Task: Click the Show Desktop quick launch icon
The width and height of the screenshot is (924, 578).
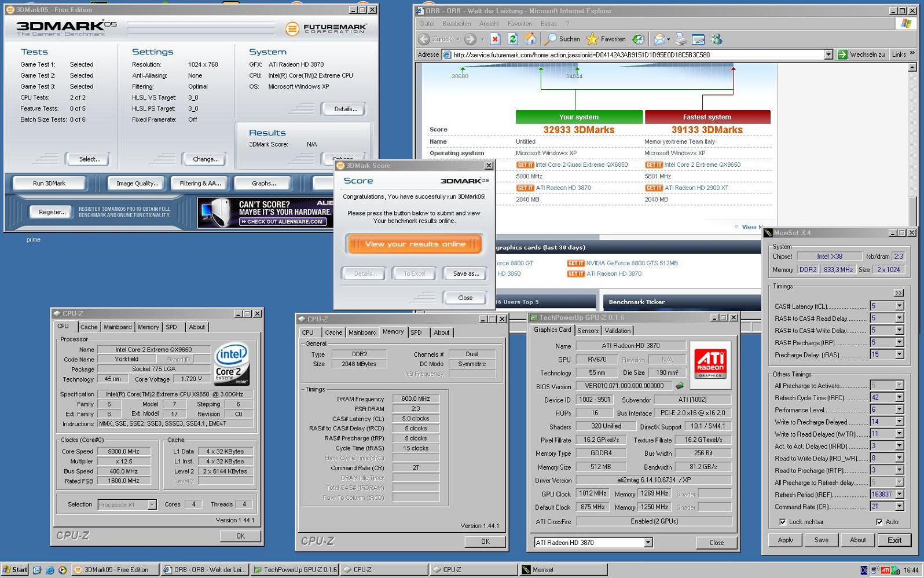Action: [37, 570]
